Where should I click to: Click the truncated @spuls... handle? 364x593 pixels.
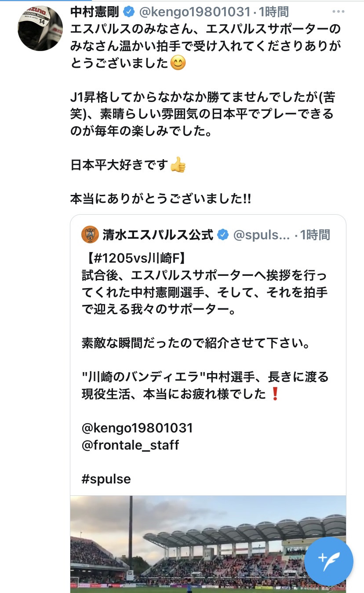pos(261,234)
